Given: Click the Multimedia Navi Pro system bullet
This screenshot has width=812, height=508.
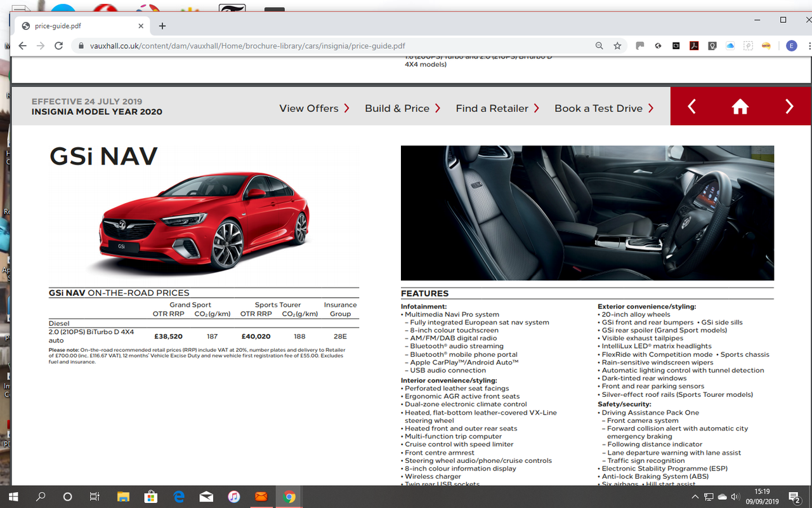Looking at the screenshot, I should pyautogui.click(x=450, y=314).
